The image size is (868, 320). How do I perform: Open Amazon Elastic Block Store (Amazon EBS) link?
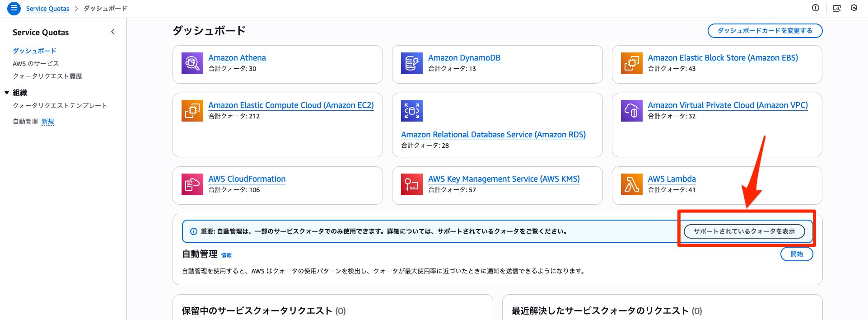pyautogui.click(x=723, y=58)
